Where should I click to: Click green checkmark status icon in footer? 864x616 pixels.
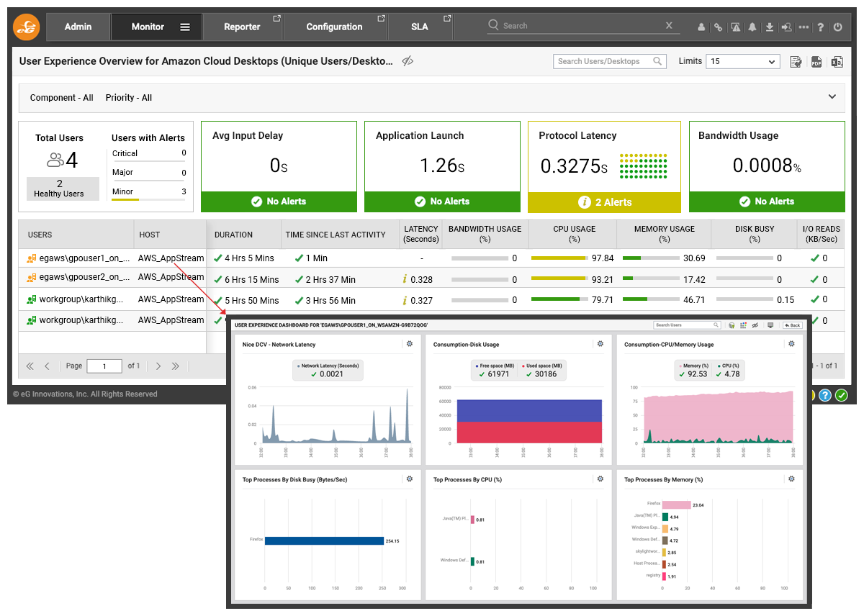tap(841, 395)
